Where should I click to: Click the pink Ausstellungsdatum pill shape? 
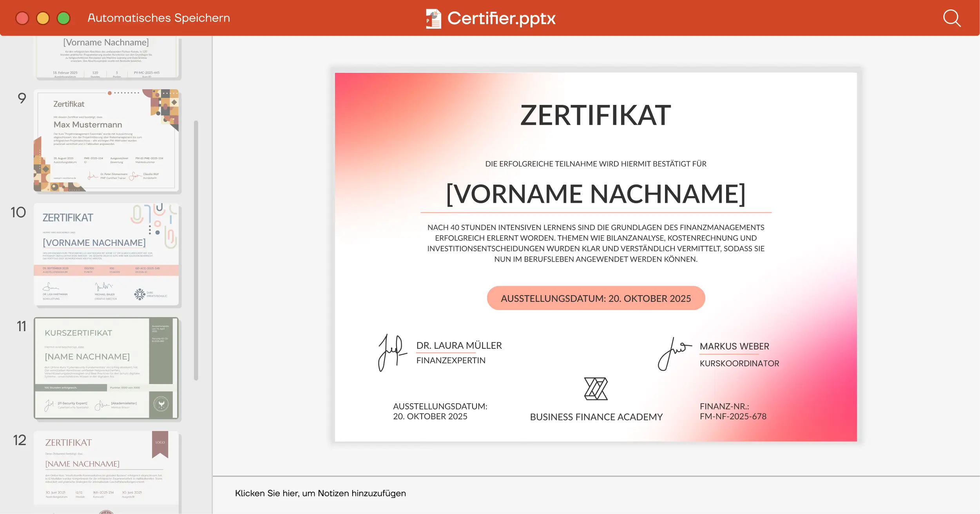(x=596, y=298)
